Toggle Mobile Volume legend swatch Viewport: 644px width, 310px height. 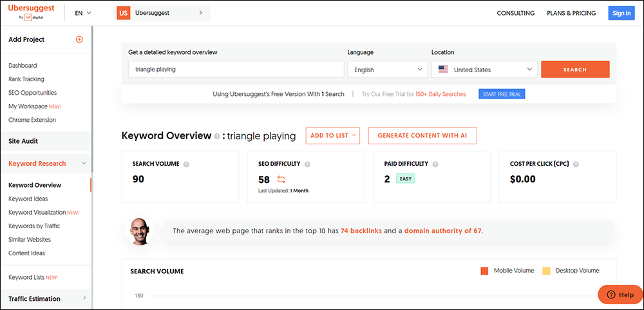484,271
